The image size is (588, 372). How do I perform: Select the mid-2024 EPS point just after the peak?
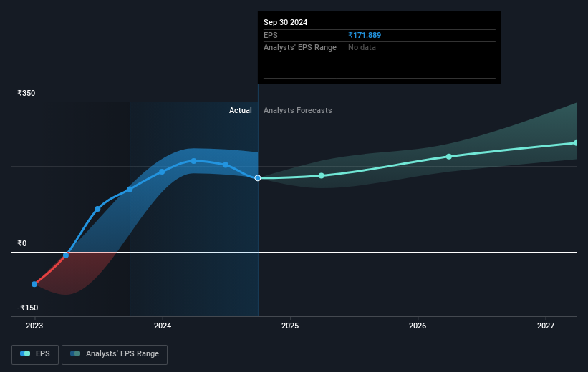[226, 165]
